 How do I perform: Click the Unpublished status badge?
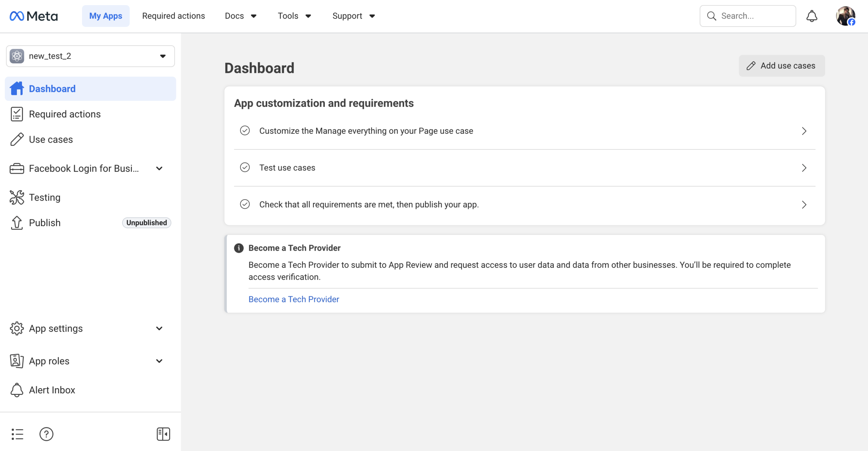point(146,223)
